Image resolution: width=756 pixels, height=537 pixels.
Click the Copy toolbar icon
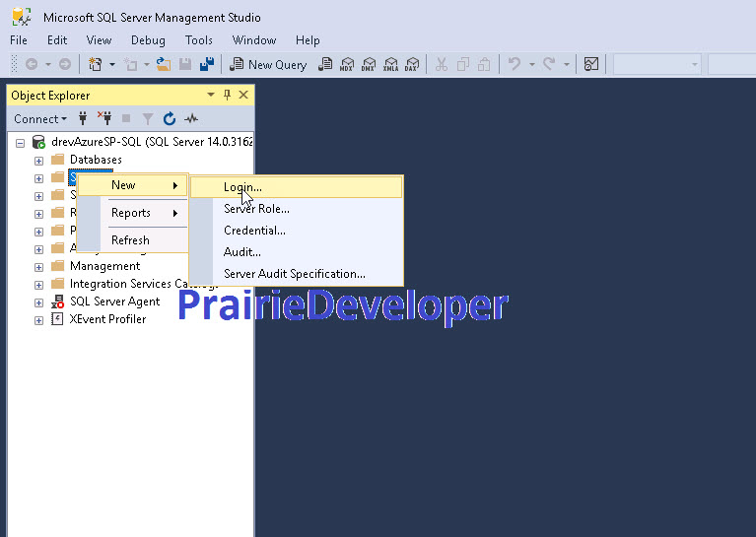[x=463, y=64]
